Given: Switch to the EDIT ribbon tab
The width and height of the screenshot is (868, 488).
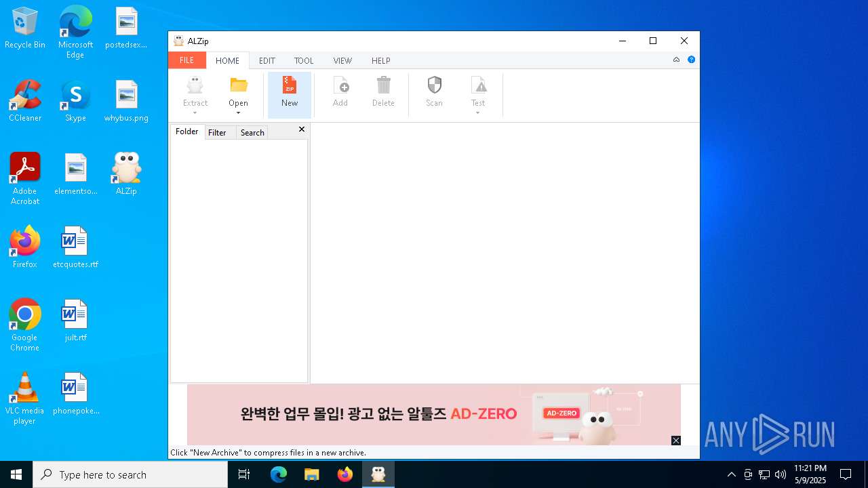Looking at the screenshot, I should (267, 60).
